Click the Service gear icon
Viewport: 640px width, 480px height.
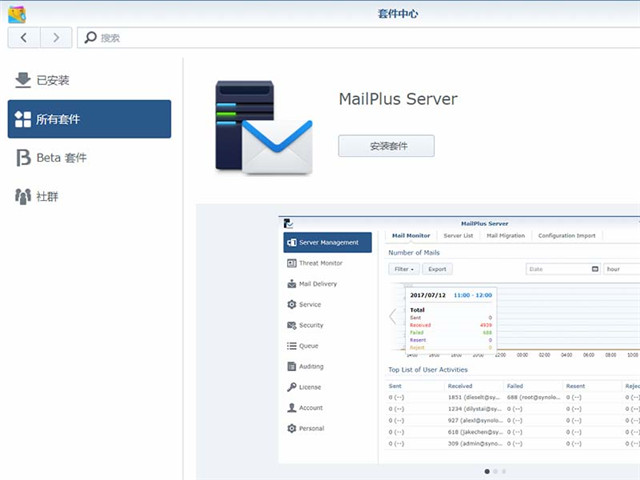click(292, 304)
